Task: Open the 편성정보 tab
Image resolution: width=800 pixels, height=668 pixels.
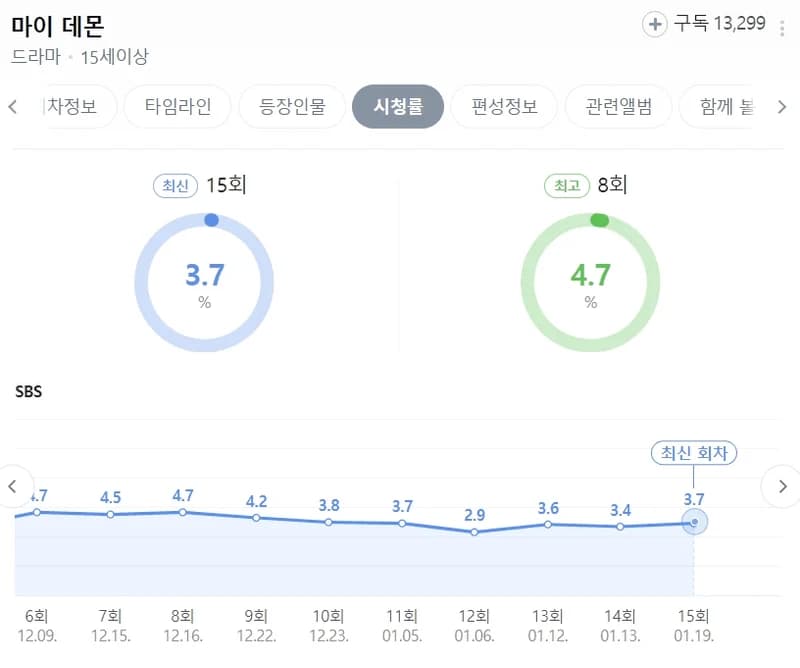Action: [504, 107]
